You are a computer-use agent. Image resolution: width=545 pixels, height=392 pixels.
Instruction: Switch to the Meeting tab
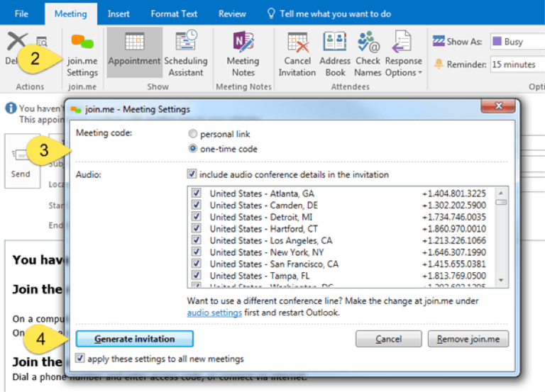tap(71, 14)
